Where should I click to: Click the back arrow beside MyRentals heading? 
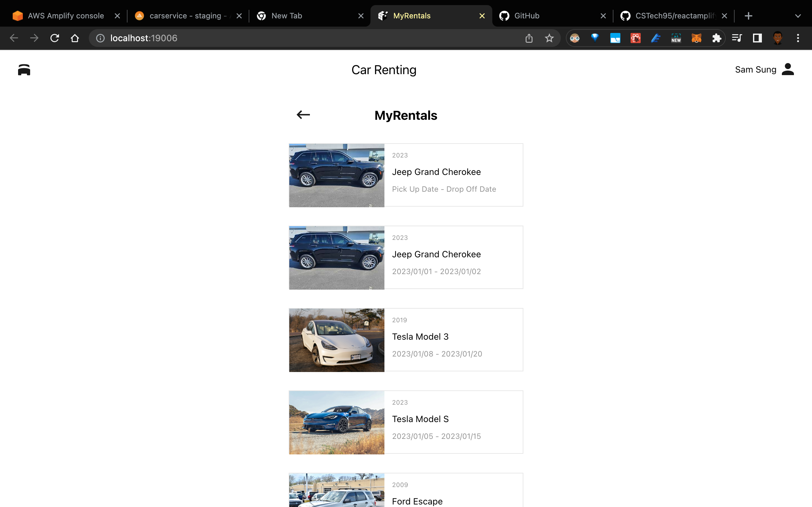(x=303, y=115)
